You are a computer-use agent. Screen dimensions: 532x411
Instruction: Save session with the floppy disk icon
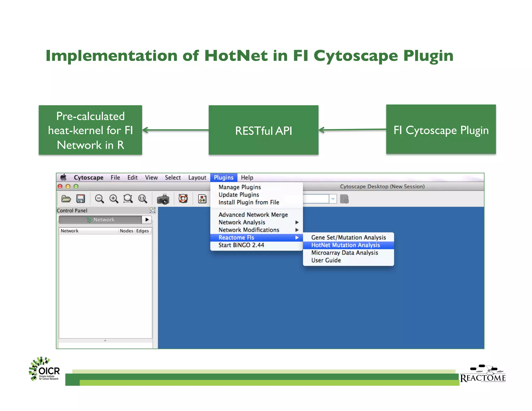click(81, 199)
